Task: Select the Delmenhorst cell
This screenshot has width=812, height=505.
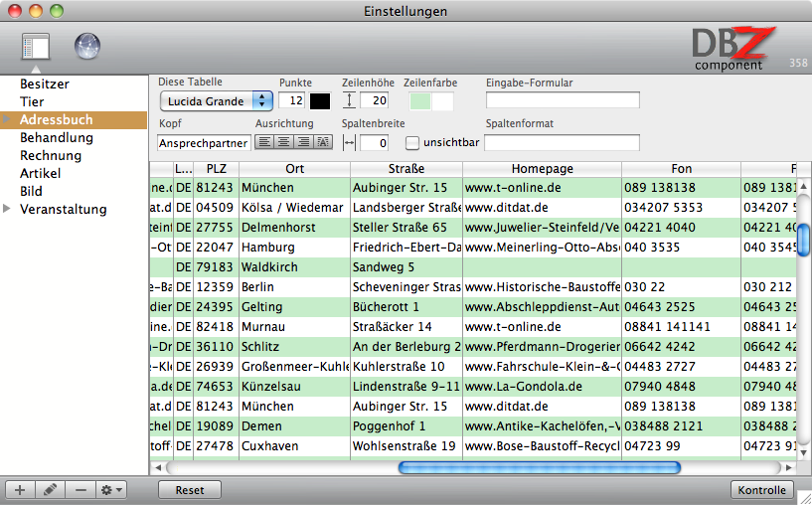Action: 294,228
